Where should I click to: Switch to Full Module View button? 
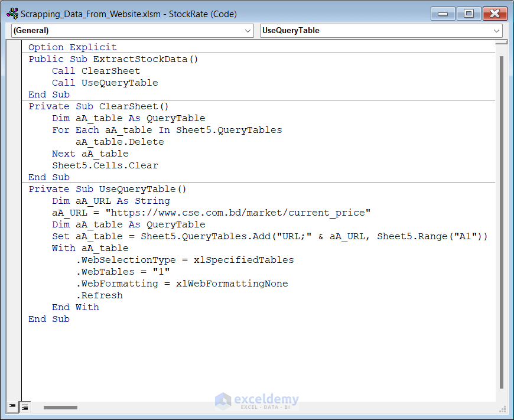click(25, 407)
